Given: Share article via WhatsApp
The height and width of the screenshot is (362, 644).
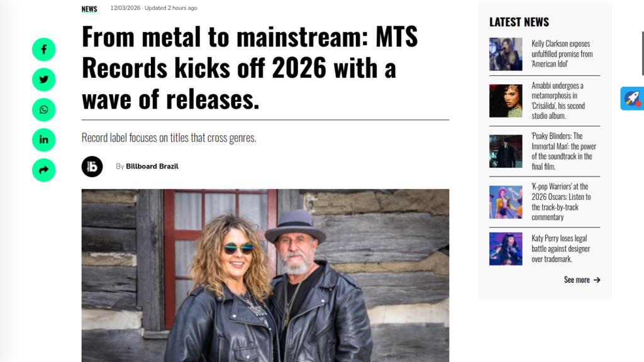Looking at the screenshot, I should pos(44,110).
